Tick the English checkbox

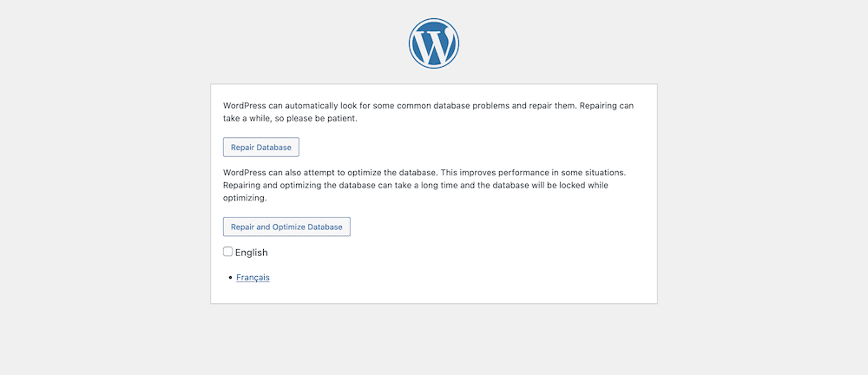pos(227,252)
